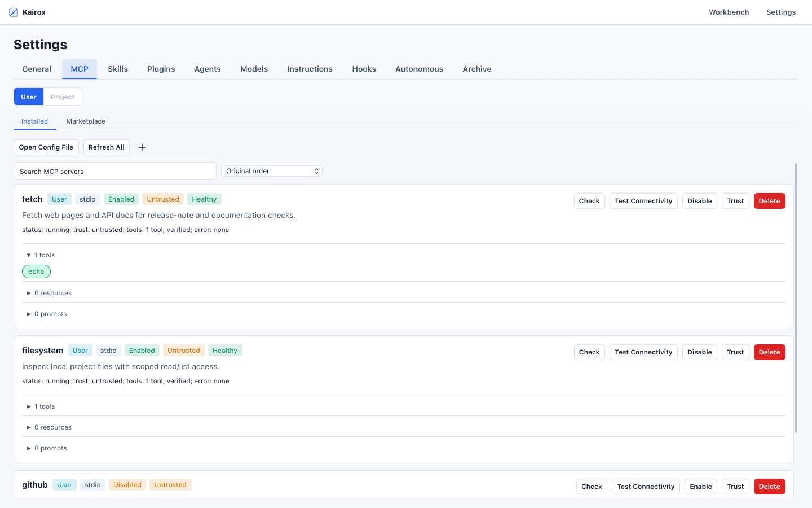812x508 pixels.
Task: Select the MCP settings tab
Action: [80, 69]
